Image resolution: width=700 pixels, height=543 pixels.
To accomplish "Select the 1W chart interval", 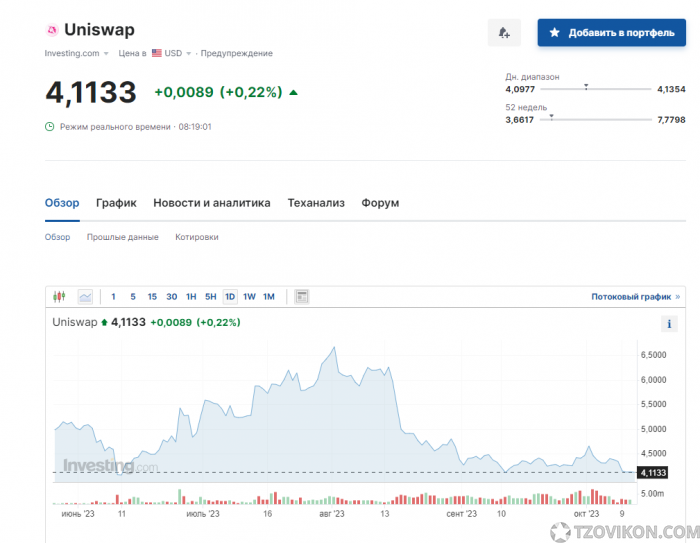I will (249, 297).
